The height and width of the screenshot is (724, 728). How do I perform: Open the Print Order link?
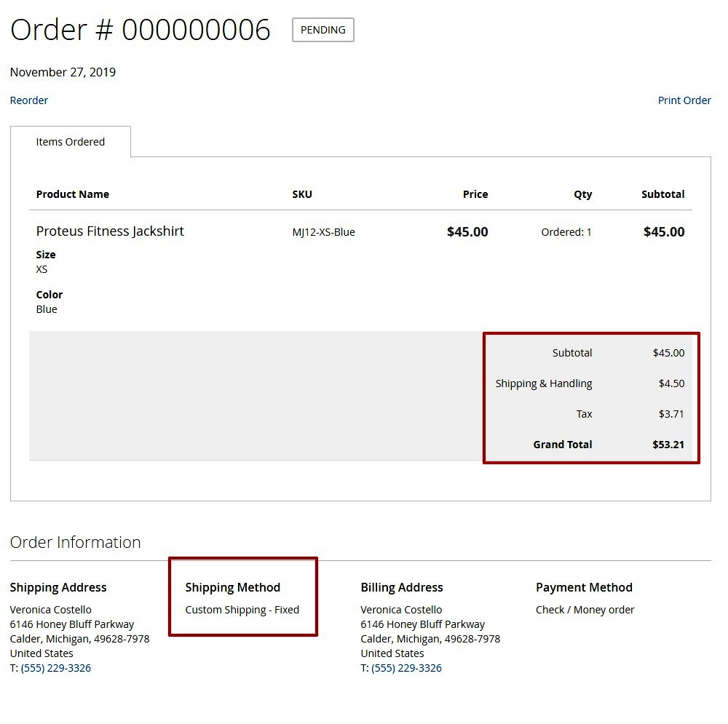click(x=684, y=100)
